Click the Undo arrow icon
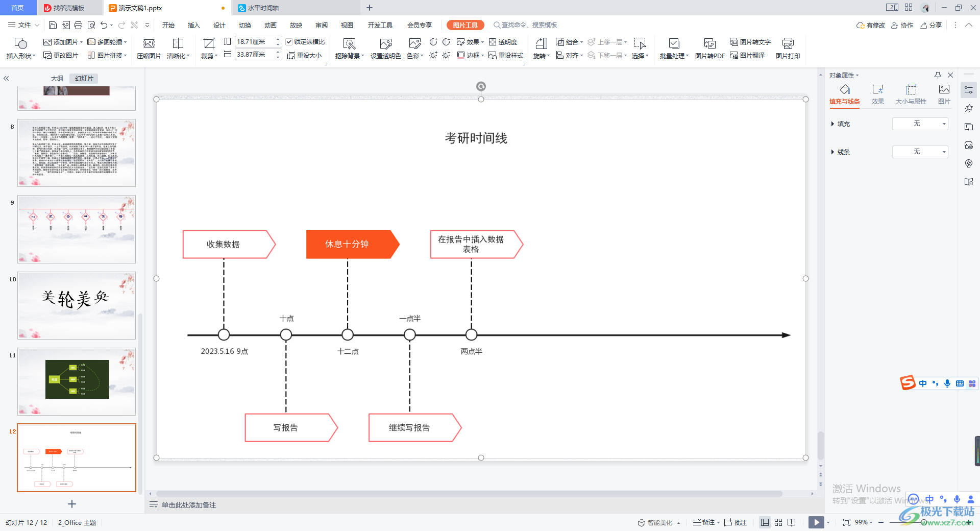This screenshot has width=980, height=531. tap(104, 25)
